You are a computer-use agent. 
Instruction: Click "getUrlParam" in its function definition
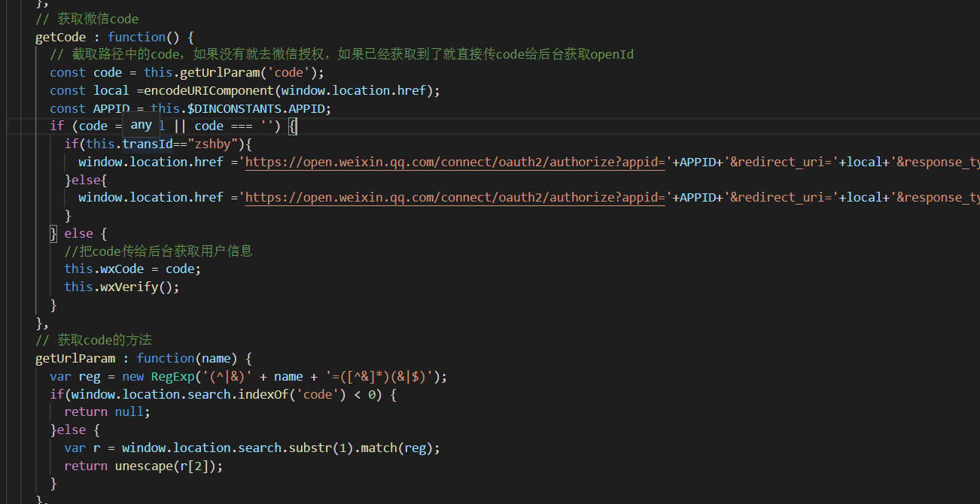75,358
